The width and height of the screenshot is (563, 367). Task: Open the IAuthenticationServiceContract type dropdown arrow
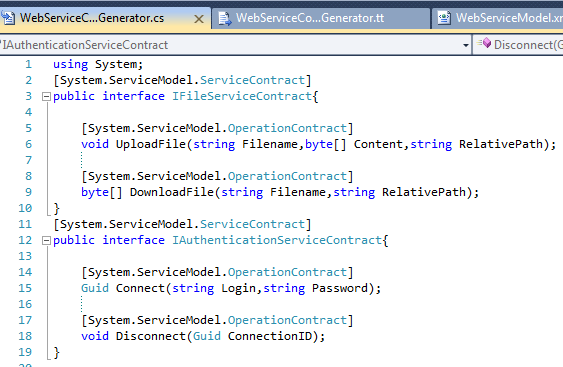[466, 45]
